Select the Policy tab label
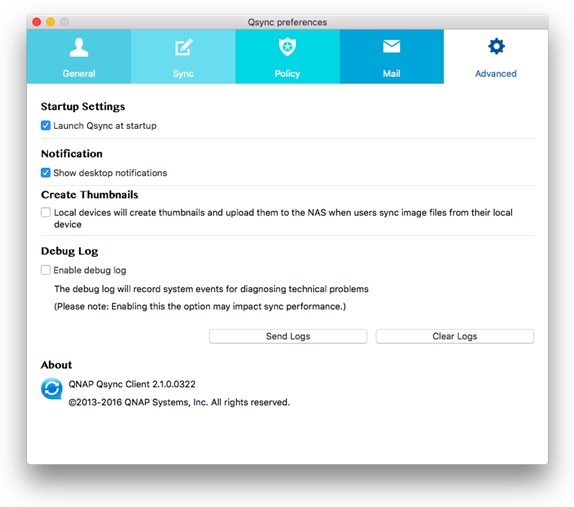The height and width of the screenshot is (507, 574). pos(287,74)
